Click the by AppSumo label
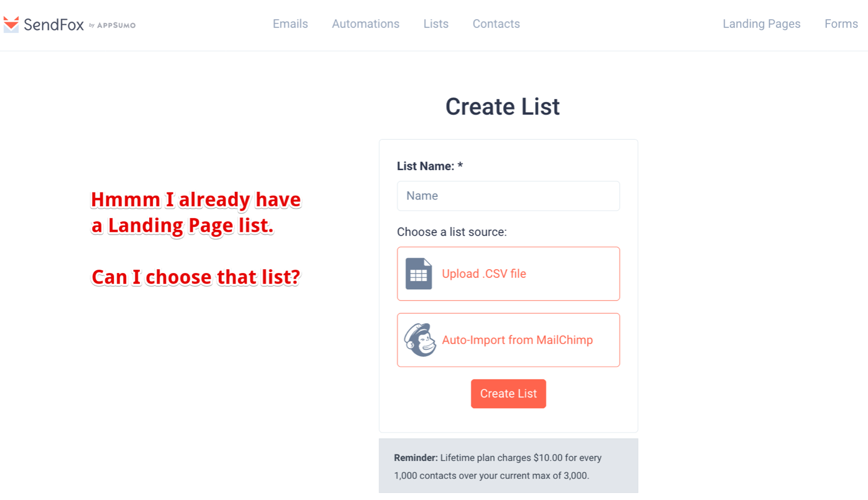The width and height of the screenshot is (868, 500). pos(112,25)
